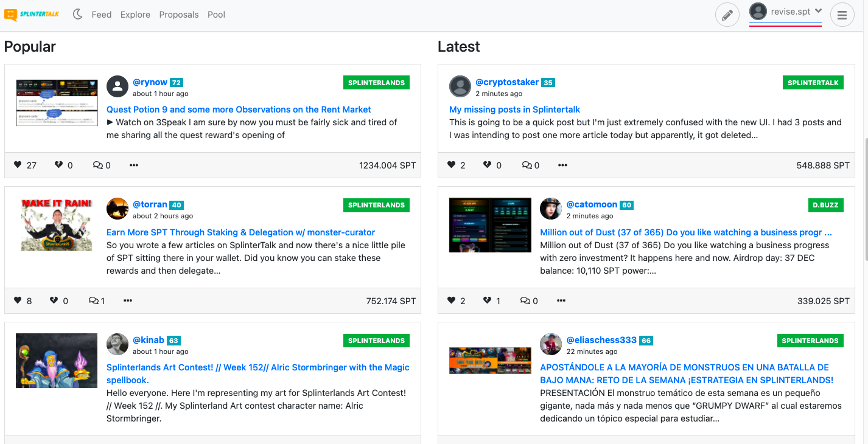Click SPLINTERLANDS tag on @kinab's post

point(376,341)
